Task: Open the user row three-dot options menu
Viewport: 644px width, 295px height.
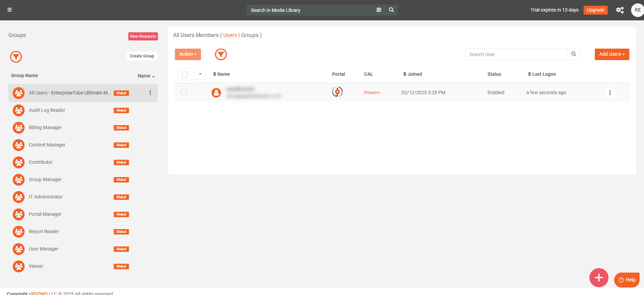Action: tap(610, 93)
